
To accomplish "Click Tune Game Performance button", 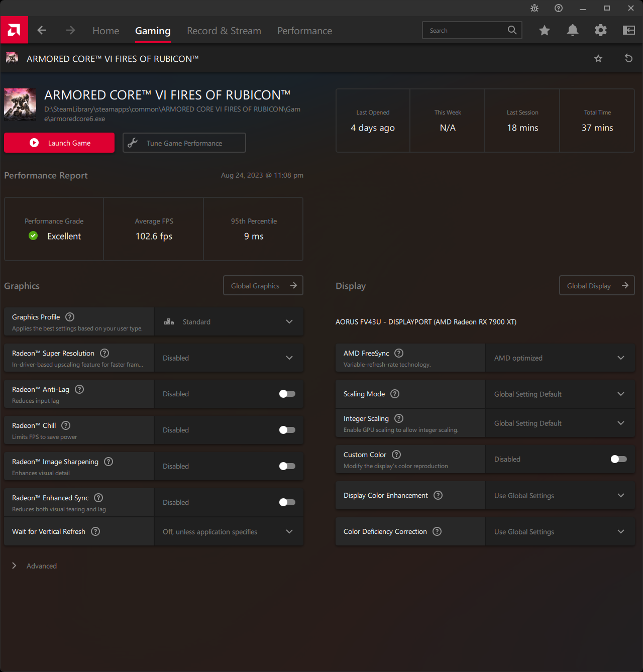I will click(184, 143).
